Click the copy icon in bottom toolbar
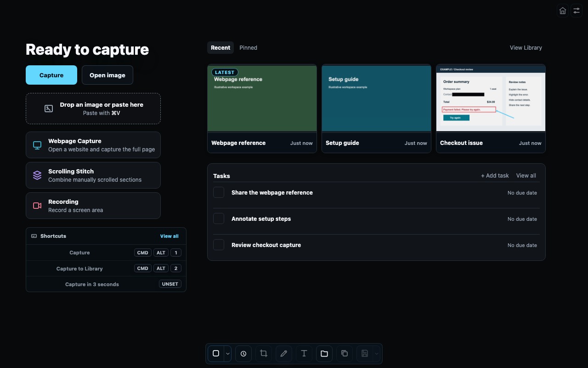The height and width of the screenshot is (368, 588). point(345,353)
